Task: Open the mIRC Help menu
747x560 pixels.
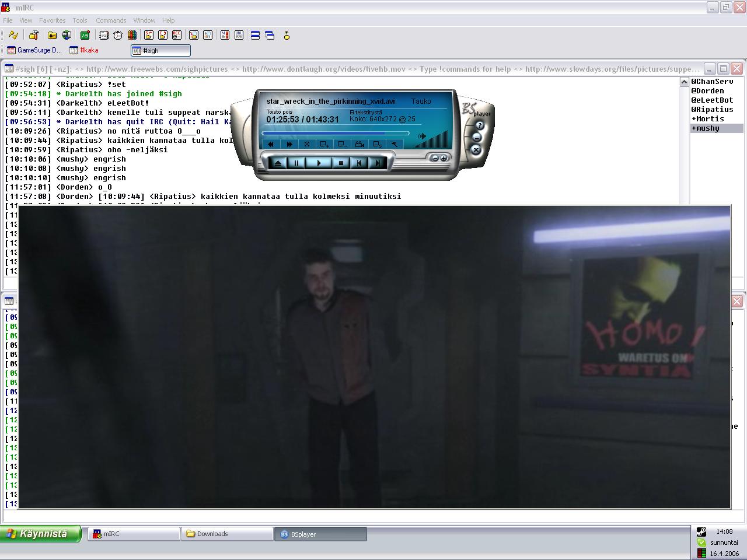Action: point(168,20)
